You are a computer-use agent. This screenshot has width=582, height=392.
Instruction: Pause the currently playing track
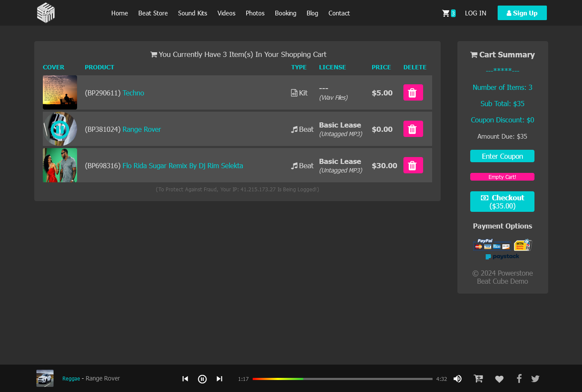(x=202, y=379)
